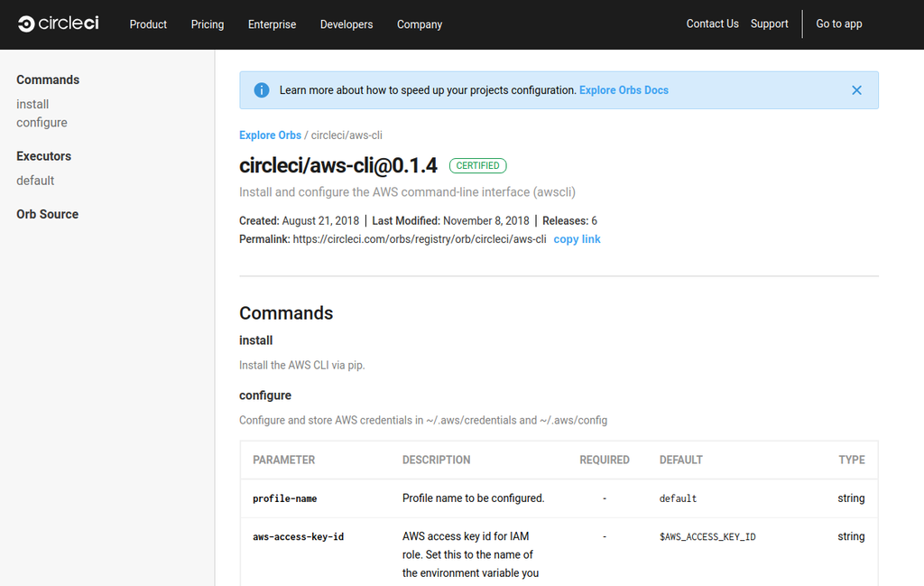
Task: Click the permalink URL text
Action: [x=420, y=238]
